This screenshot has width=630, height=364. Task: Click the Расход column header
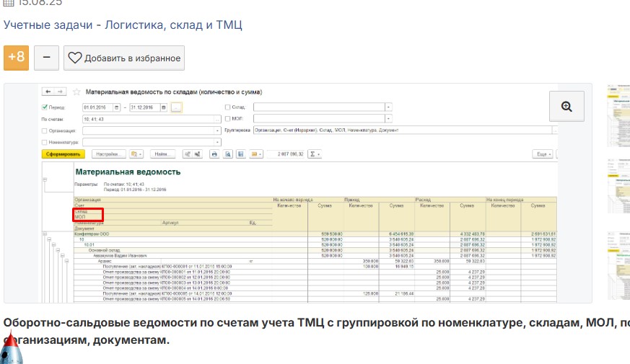click(x=423, y=200)
